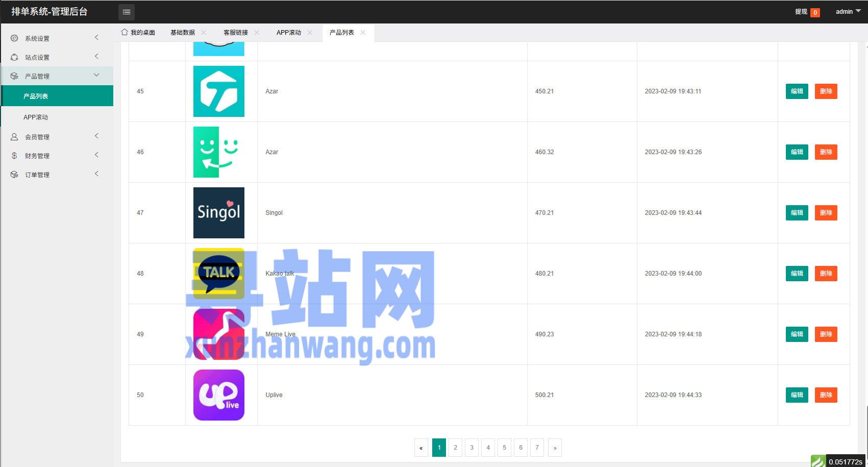Edit the Meme Live product
The width and height of the screenshot is (868, 467).
coord(797,334)
